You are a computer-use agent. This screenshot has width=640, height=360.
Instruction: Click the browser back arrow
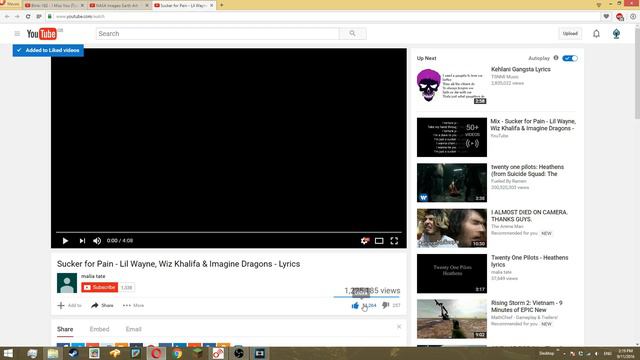click(x=7, y=16)
